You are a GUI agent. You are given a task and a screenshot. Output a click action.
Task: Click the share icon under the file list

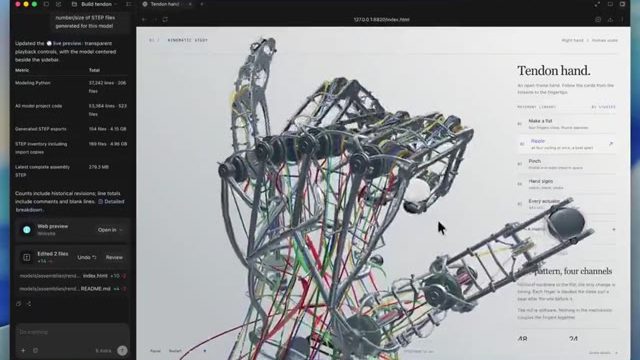pyautogui.click(x=29, y=304)
